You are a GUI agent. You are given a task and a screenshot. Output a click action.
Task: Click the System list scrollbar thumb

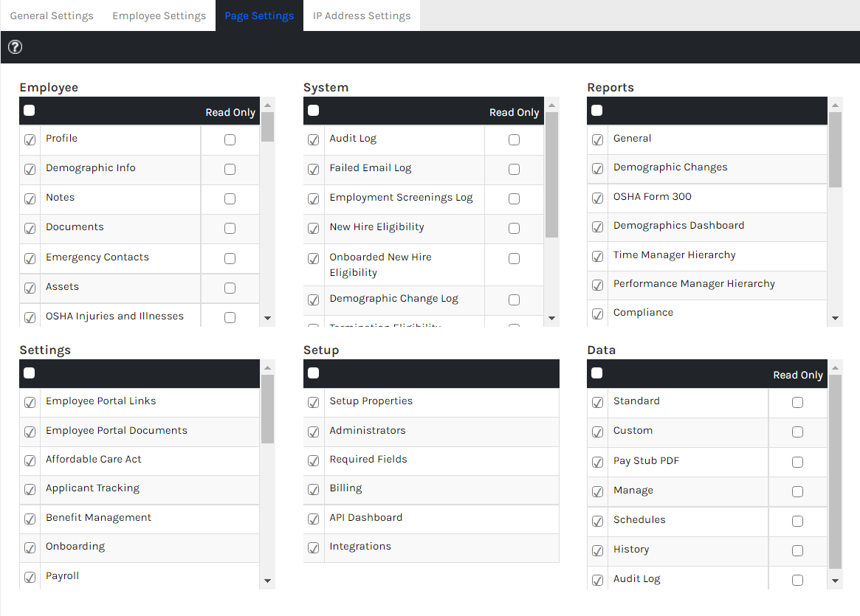coord(551,176)
